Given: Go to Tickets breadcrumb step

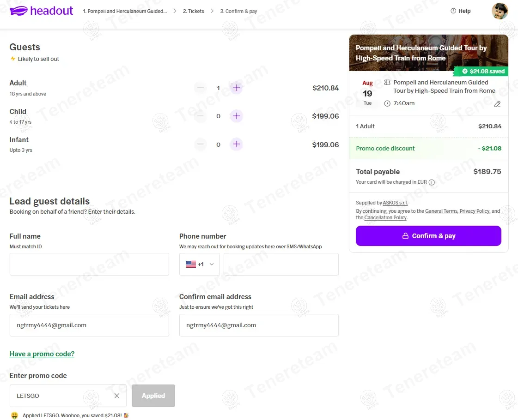Looking at the screenshot, I should point(193,11).
